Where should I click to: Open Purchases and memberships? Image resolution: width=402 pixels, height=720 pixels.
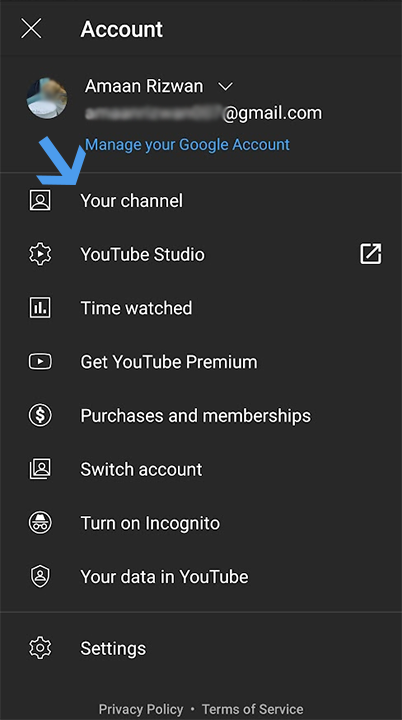(x=196, y=416)
